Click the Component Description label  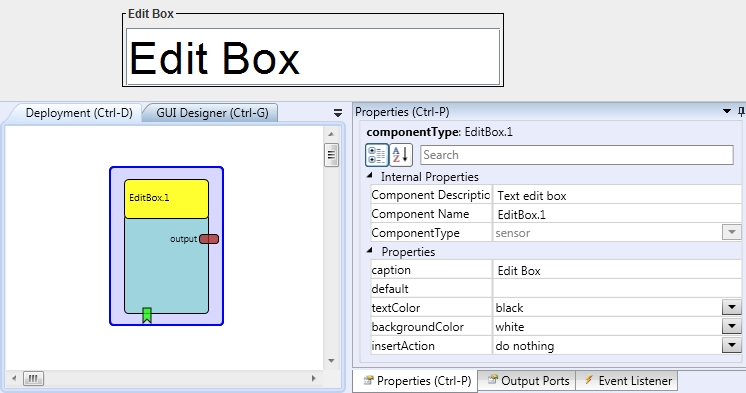(431, 195)
